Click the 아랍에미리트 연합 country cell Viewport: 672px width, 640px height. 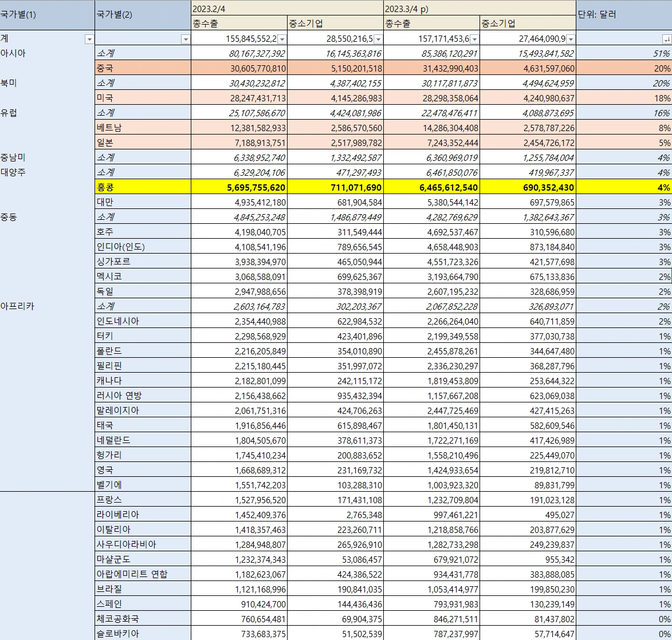click(x=143, y=574)
